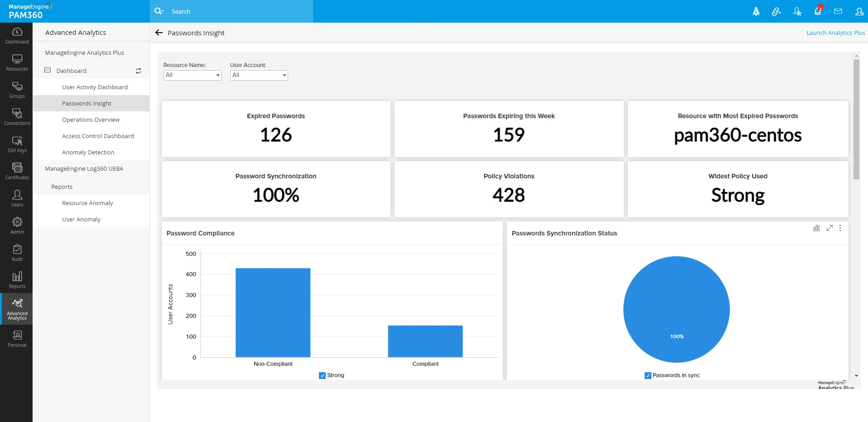Click the notifications bell icon

click(817, 11)
